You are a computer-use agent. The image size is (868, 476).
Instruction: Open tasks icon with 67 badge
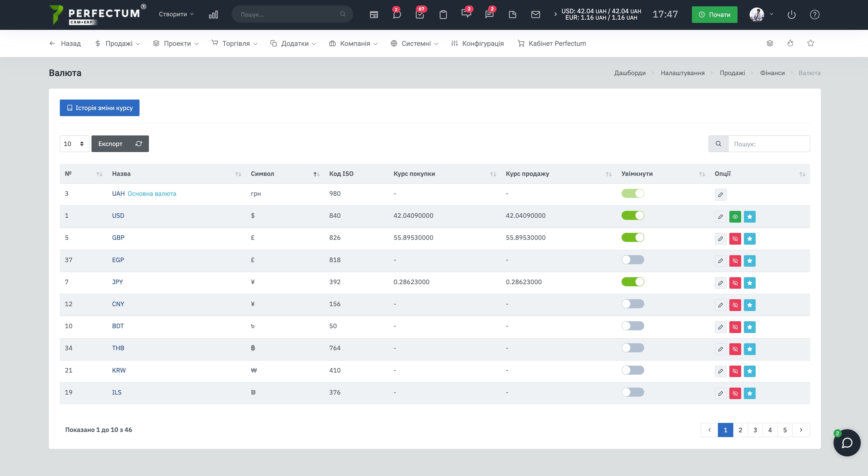[x=420, y=14]
